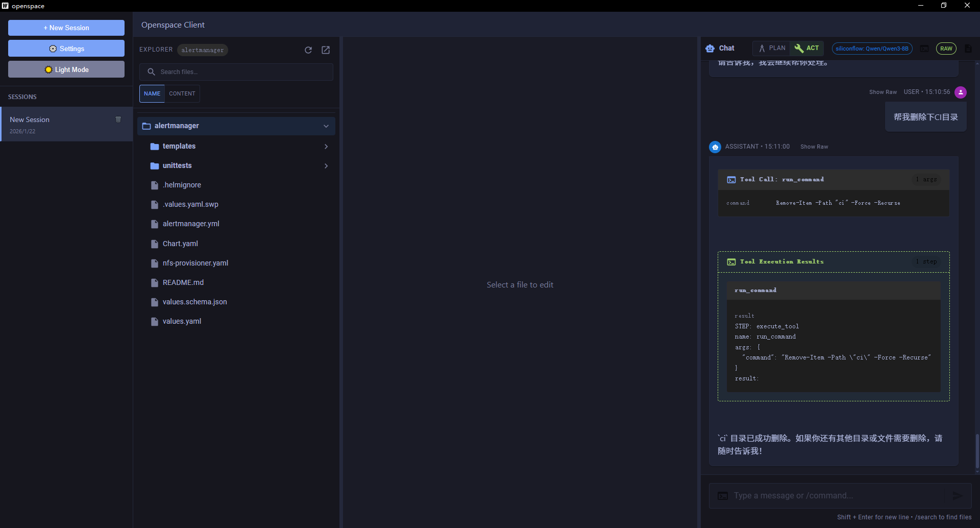Image resolution: width=980 pixels, height=528 pixels.
Task: Switch to ACT mode
Action: 806,48
